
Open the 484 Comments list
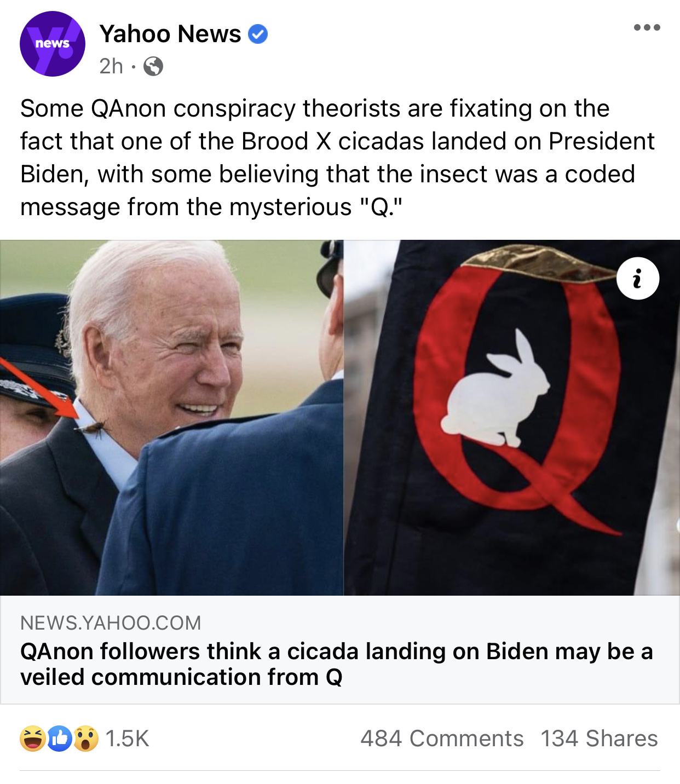pos(442,738)
